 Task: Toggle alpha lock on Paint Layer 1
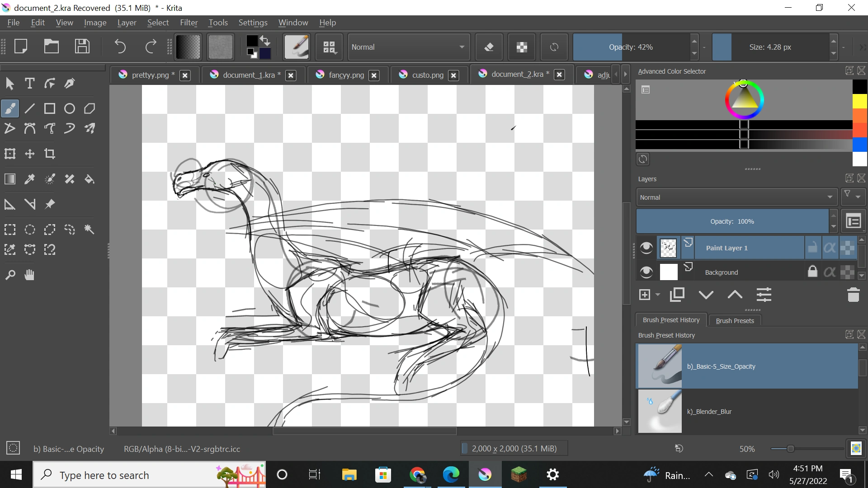[830, 248]
